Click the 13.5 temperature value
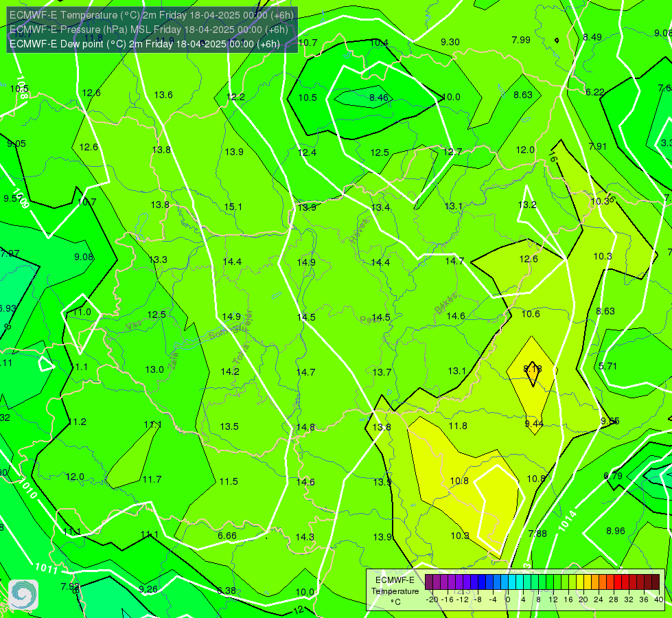 click(229, 426)
